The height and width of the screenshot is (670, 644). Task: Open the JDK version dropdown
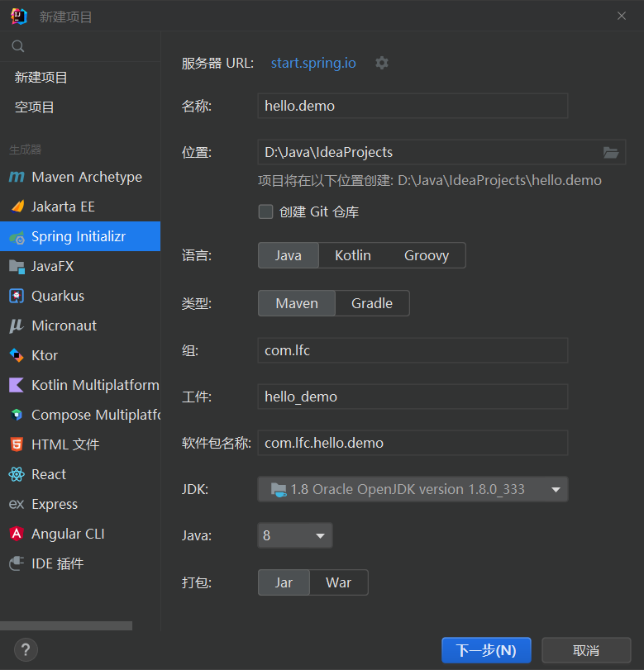(413, 489)
